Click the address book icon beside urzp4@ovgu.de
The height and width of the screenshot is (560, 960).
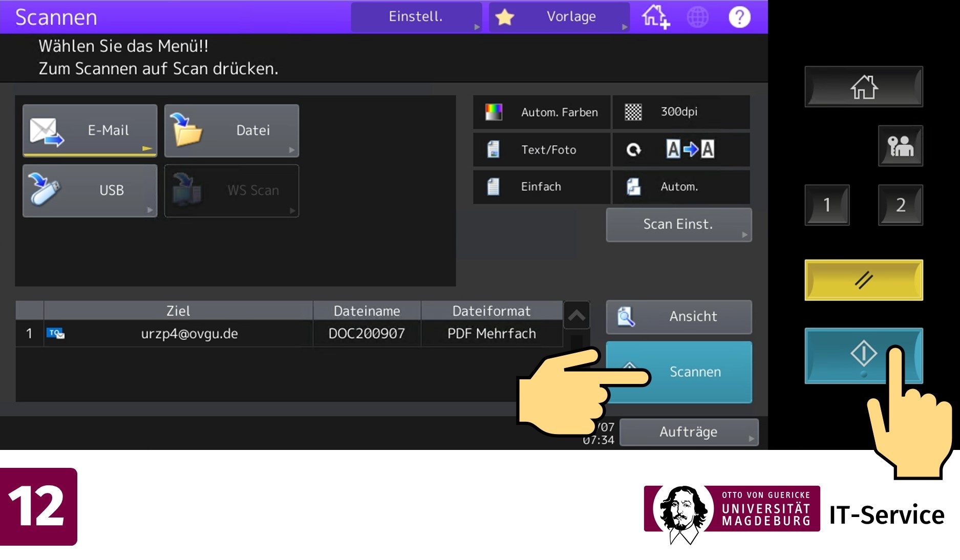pos(55,334)
